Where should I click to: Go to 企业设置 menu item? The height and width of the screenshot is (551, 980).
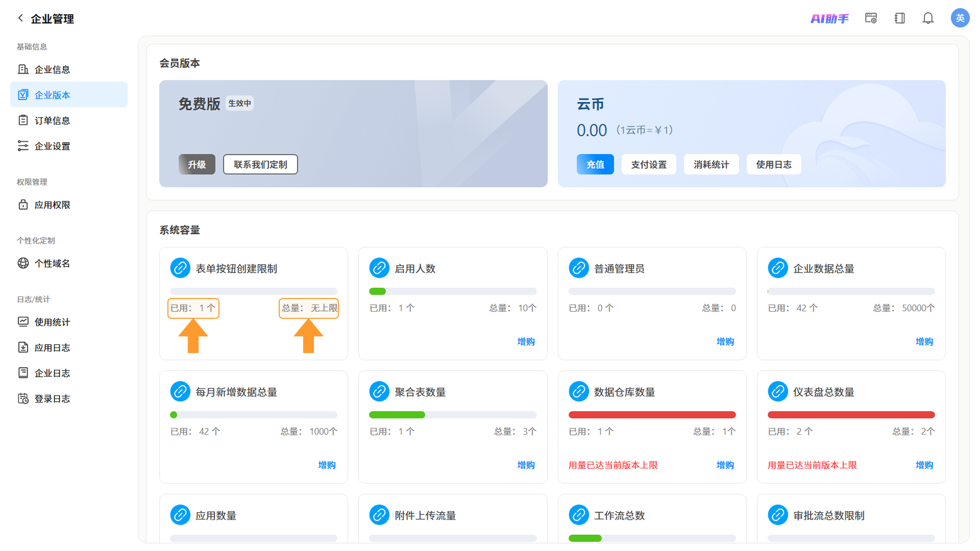pos(69,146)
